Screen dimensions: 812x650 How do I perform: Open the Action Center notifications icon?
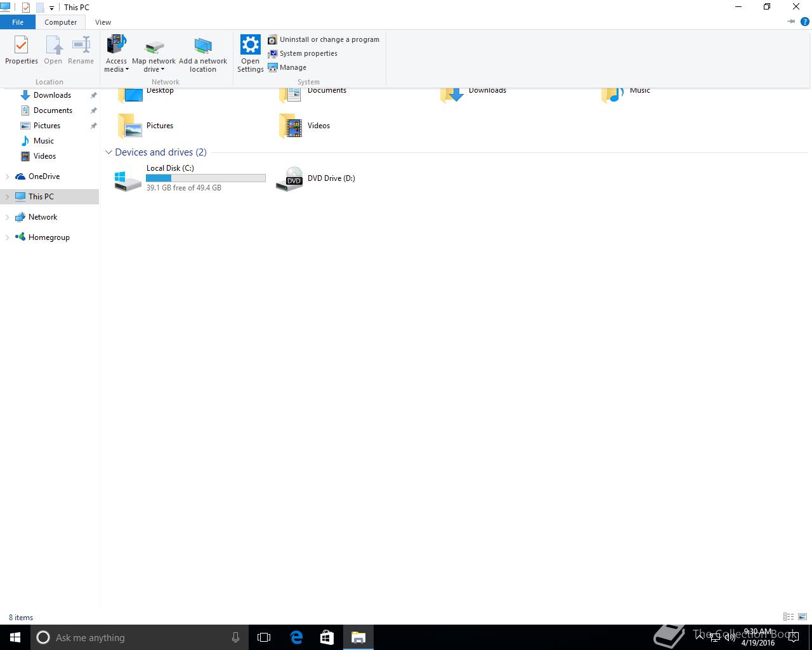[794, 638]
